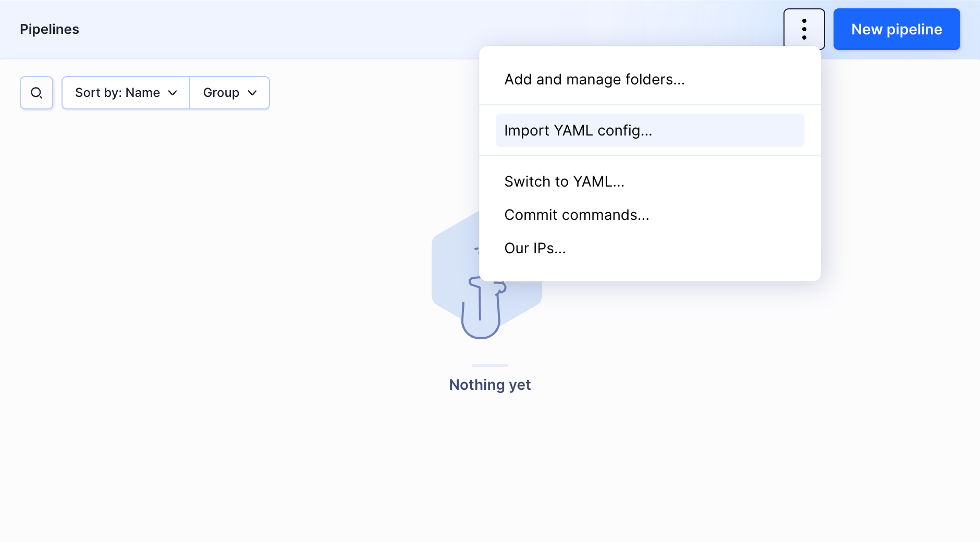
Task: Choose Import YAML config... menu item
Action: (x=650, y=130)
